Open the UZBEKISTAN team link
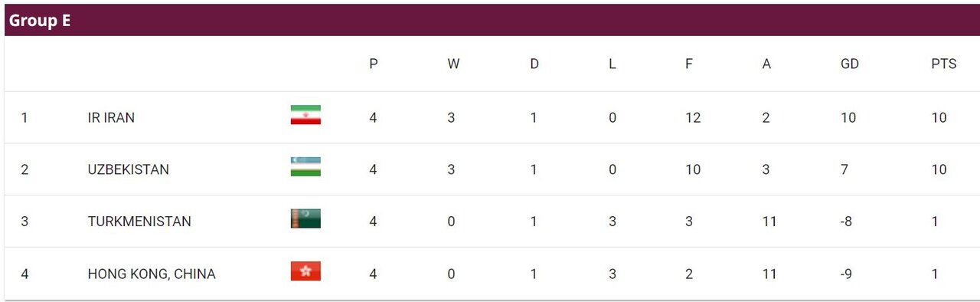The image size is (980, 302). [x=129, y=170]
